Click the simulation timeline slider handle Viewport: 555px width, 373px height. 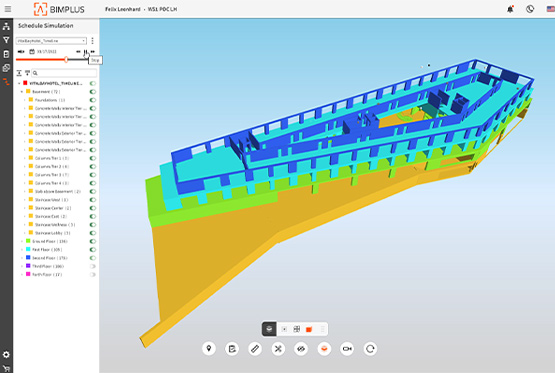66,59
